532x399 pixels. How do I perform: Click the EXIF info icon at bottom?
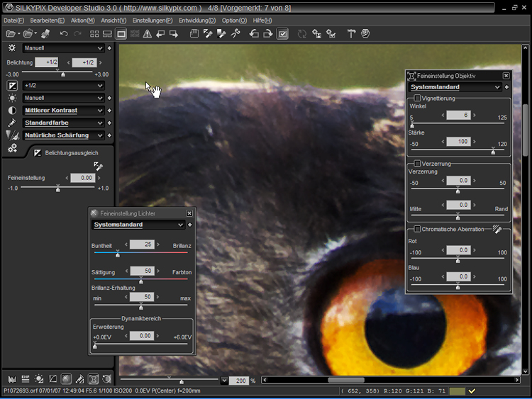(x=25, y=379)
